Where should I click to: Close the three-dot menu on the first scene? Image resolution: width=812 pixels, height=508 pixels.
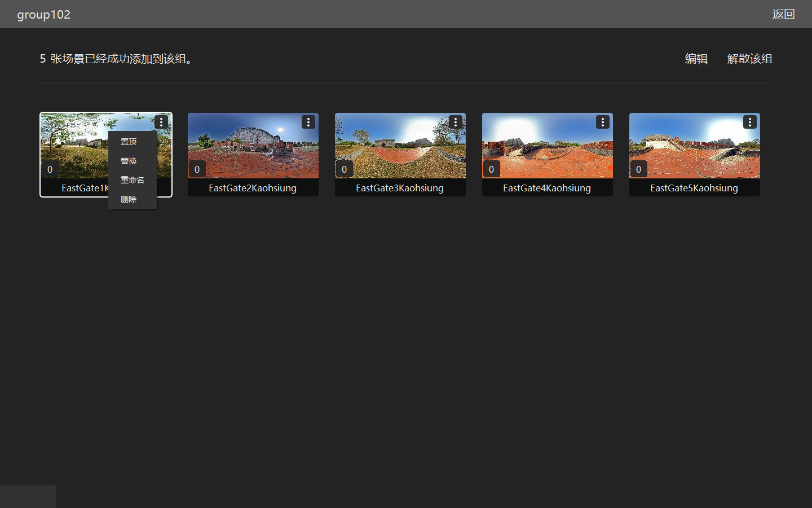pyautogui.click(x=161, y=122)
